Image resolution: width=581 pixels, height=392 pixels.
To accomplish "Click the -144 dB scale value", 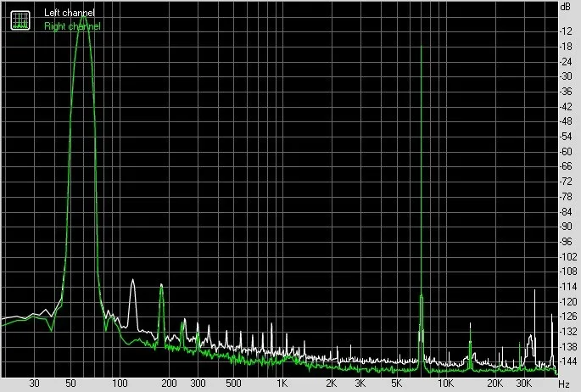I will pyautogui.click(x=567, y=361).
